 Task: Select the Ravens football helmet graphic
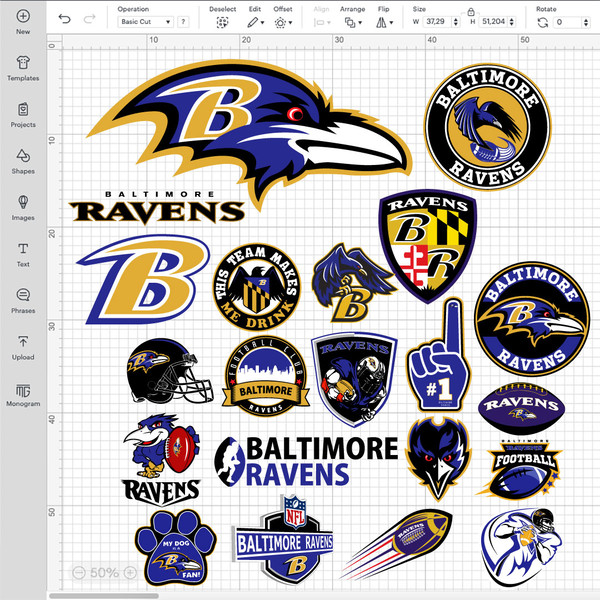170,371
